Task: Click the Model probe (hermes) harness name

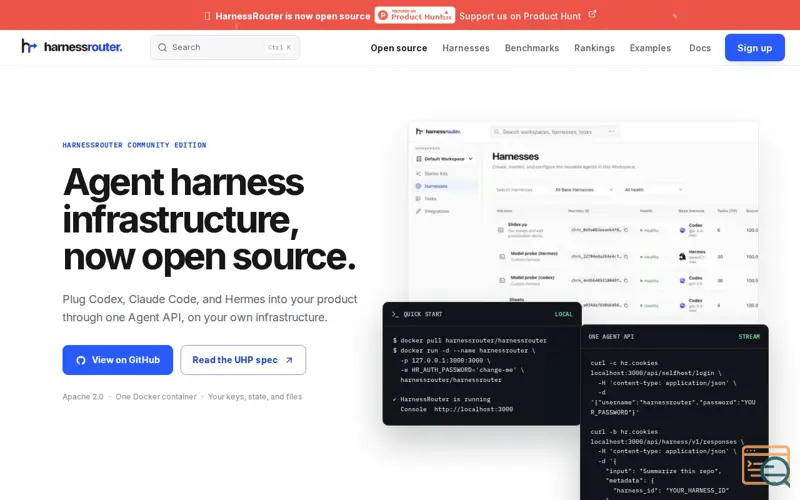Action: [x=534, y=253]
